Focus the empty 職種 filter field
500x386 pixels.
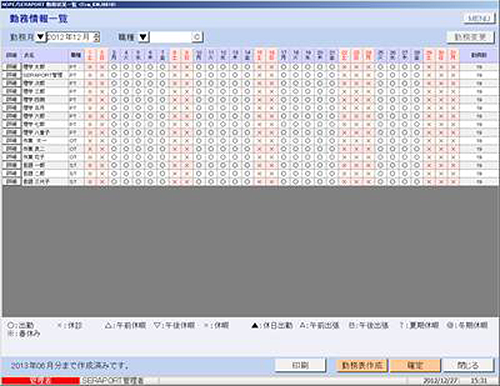(x=170, y=37)
